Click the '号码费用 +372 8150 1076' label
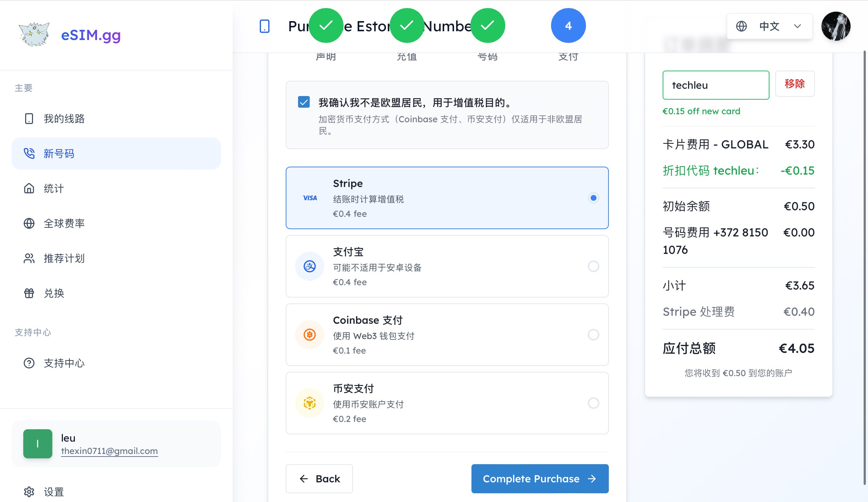 pos(715,241)
